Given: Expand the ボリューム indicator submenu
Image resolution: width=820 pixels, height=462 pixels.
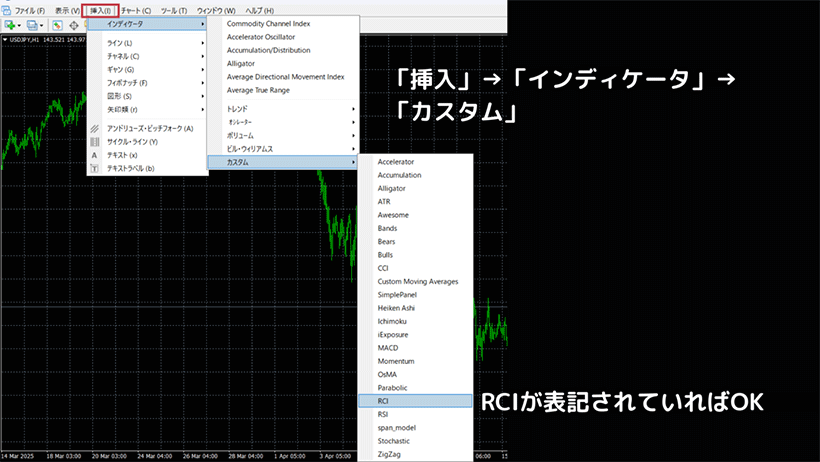Looking at the screenshot, I should click(283, 136).
